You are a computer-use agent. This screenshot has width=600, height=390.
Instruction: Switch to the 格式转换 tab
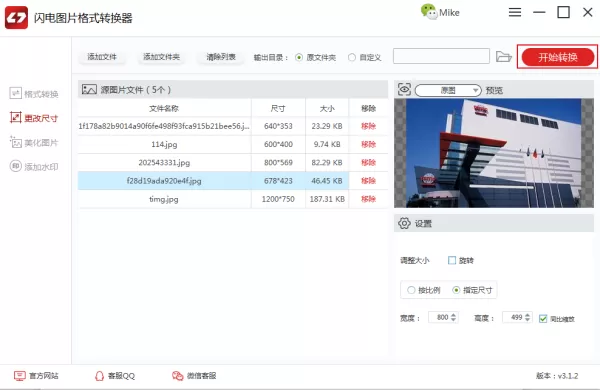pos(34,94)
